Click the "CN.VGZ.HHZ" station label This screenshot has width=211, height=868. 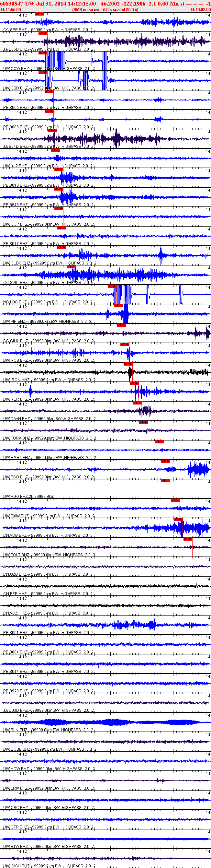16,613
